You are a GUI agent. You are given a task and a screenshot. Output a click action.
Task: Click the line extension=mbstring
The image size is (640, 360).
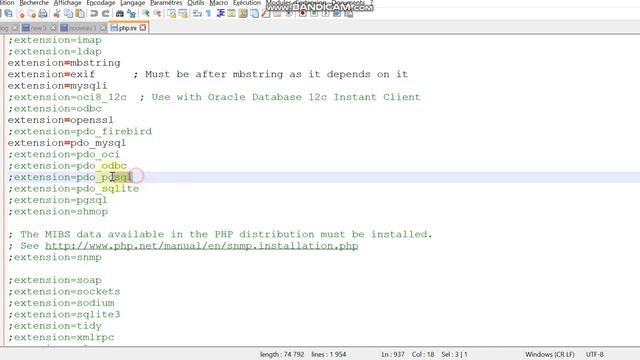(64, 63)
